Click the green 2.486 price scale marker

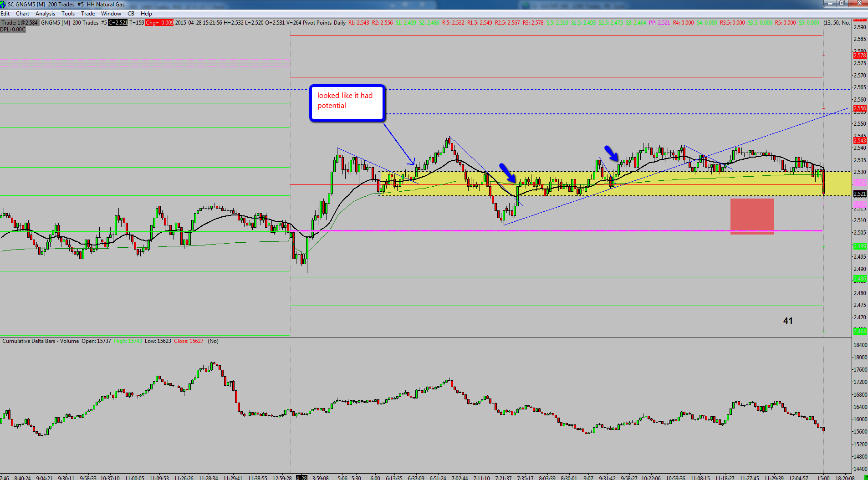pos(860,279)
